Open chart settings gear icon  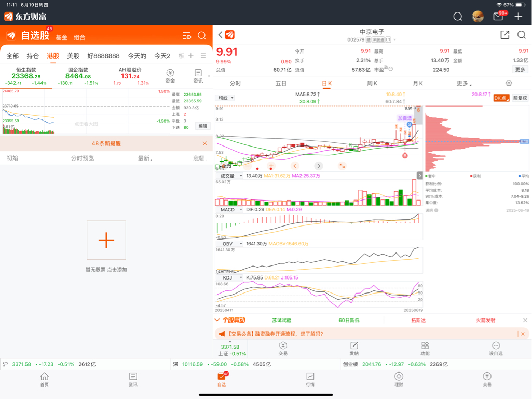(x=509, y=83)
